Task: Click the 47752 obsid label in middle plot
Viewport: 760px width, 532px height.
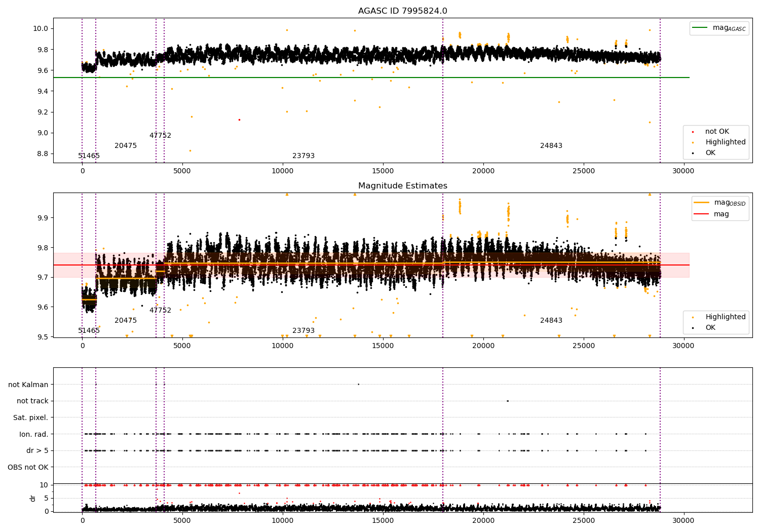Action: point(160,311)
